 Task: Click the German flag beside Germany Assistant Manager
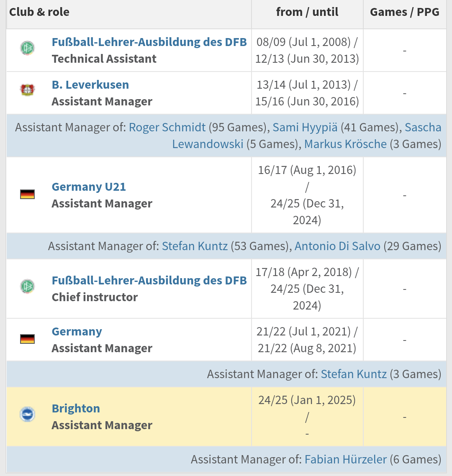(27, 339)
